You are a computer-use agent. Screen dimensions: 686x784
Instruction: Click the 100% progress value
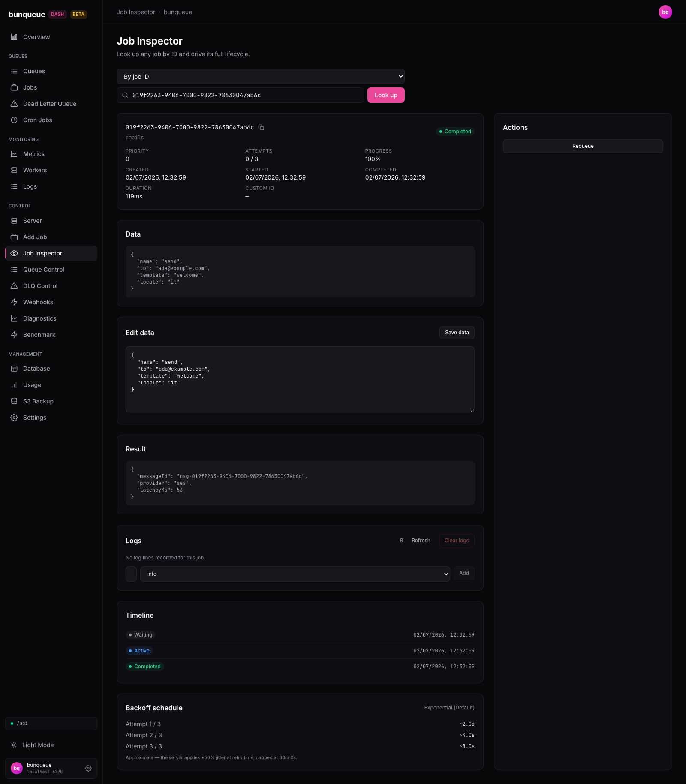pyautogui.click(x=373, y=159)
